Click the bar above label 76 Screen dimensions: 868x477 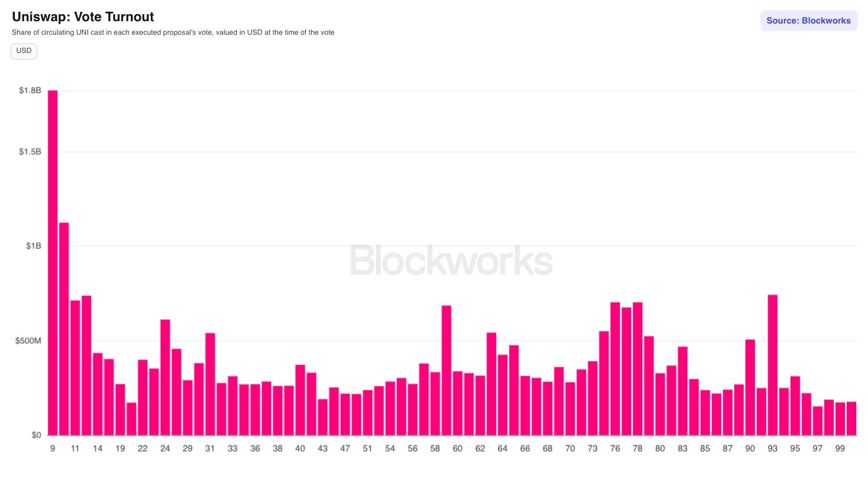pos(615,369)
